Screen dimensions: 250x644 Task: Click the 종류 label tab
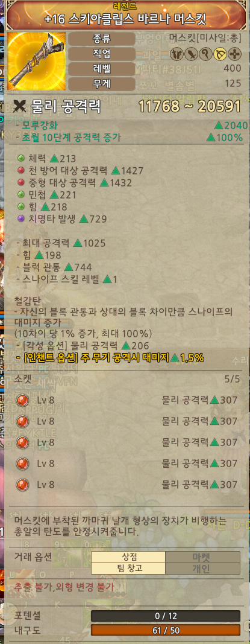tap(102, 39)
